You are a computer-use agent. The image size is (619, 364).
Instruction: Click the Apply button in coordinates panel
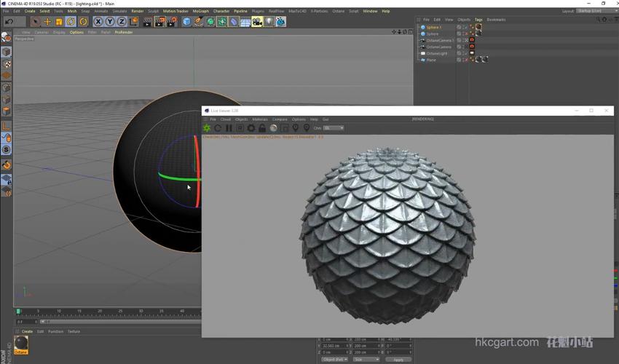tap(398, 359)
